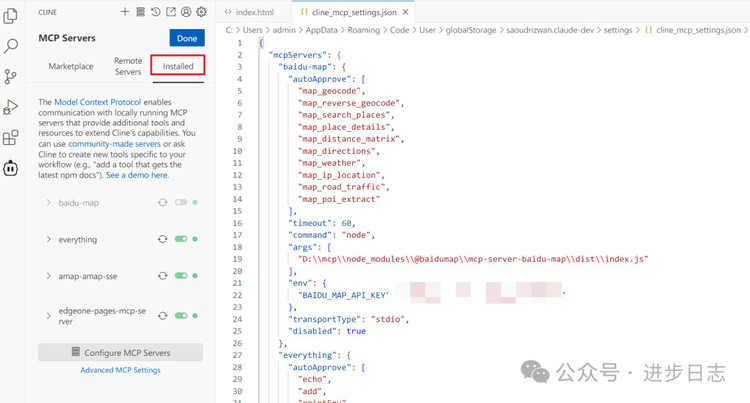The image size is (750, 403).
Task: Click the saoudrizwan.claude-dev breadcrumb segment
Action: click(550, 30)
